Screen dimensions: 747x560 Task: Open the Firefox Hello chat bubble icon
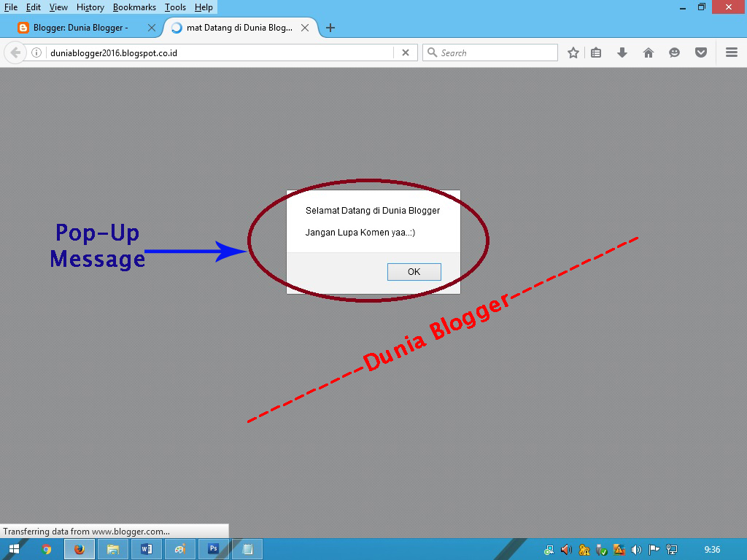(x=674, y=52)
